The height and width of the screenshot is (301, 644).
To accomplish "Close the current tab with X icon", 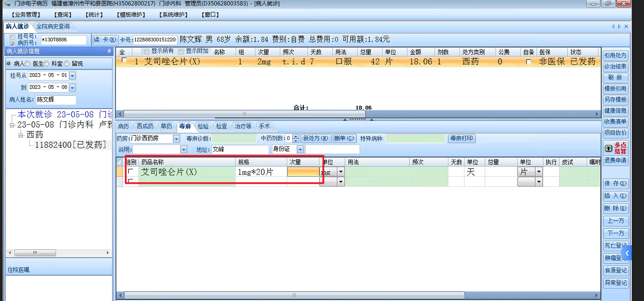I will [626, 27].
